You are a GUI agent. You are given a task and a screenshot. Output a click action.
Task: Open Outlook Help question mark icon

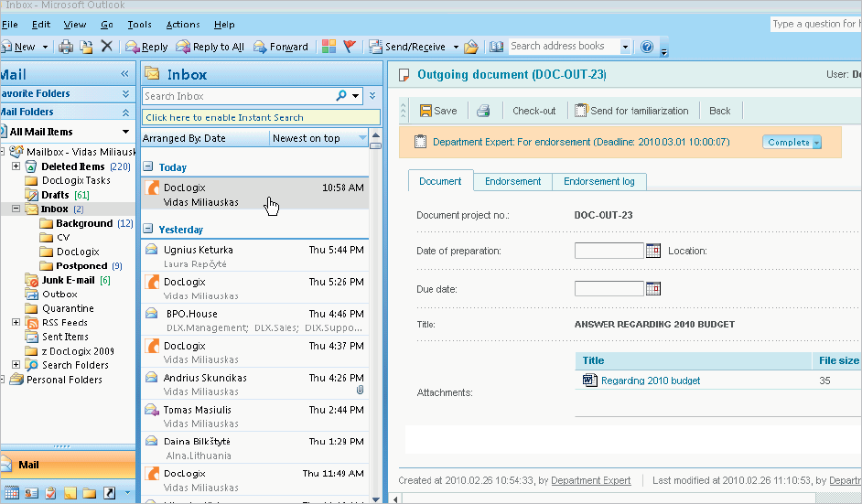click(647, 47)
